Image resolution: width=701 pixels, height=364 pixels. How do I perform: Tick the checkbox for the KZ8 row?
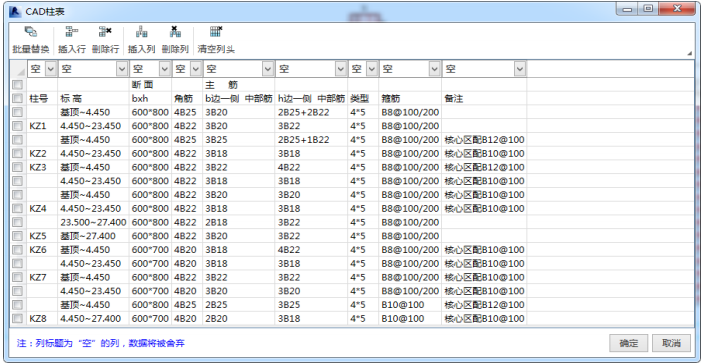(x=17, y=319)
